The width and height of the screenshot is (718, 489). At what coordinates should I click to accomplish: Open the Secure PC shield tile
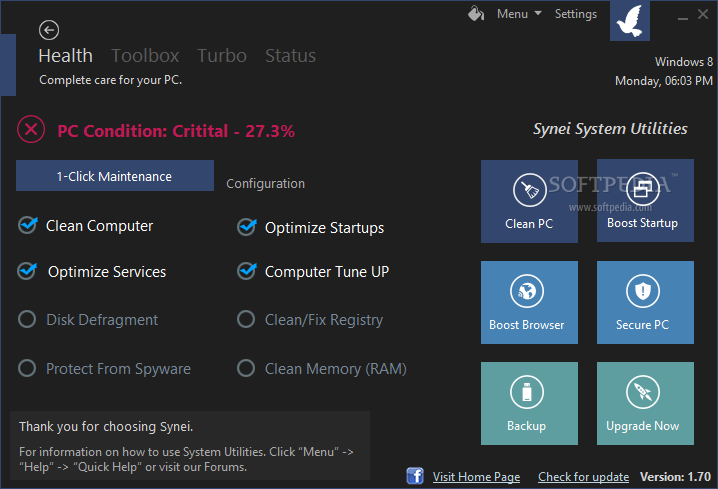(x=645, y=302)
